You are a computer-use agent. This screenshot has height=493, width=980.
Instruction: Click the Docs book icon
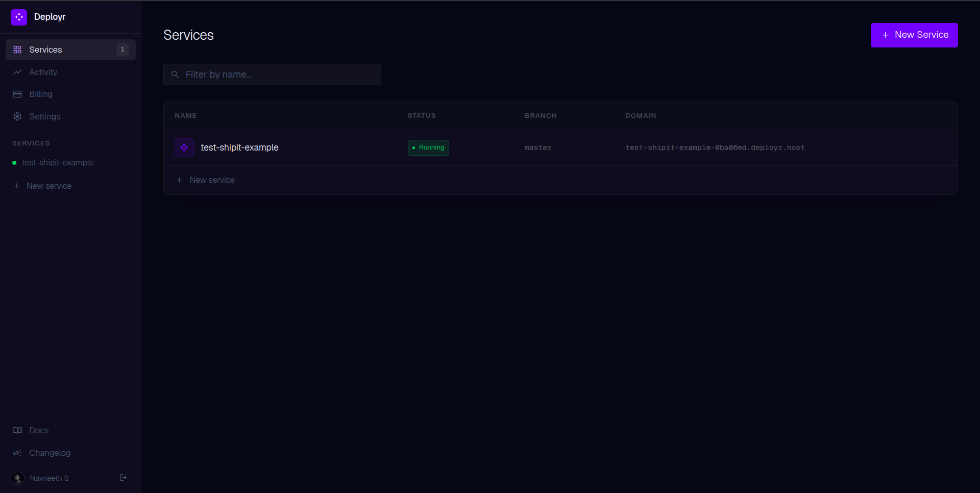17,431
